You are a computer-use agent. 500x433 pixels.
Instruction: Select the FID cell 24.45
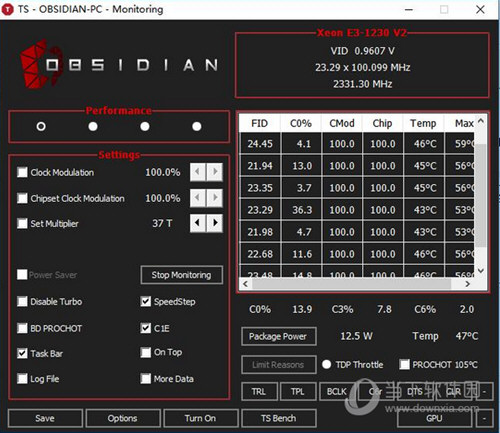260,144
